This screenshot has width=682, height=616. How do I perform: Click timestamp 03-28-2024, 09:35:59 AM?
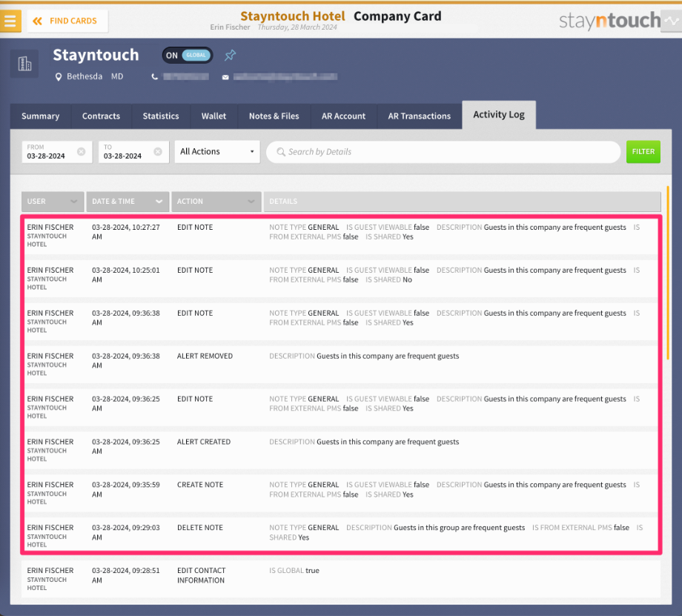[126, 489]
